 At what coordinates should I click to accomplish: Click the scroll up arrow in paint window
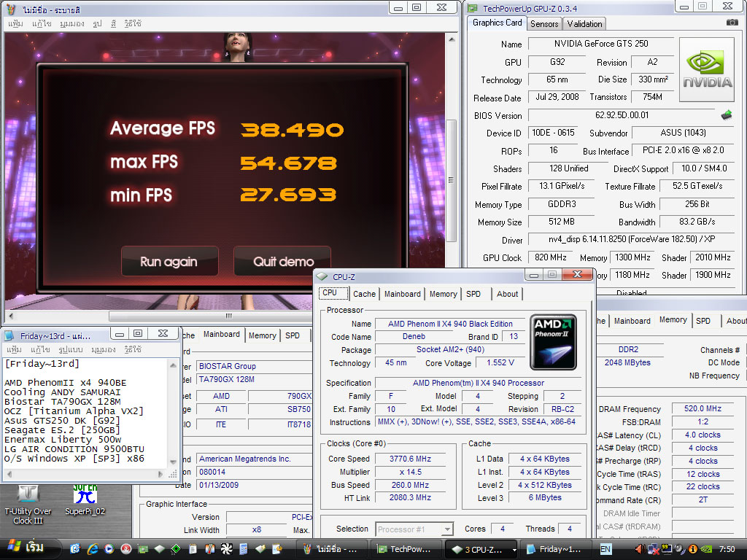pos(451,39)
